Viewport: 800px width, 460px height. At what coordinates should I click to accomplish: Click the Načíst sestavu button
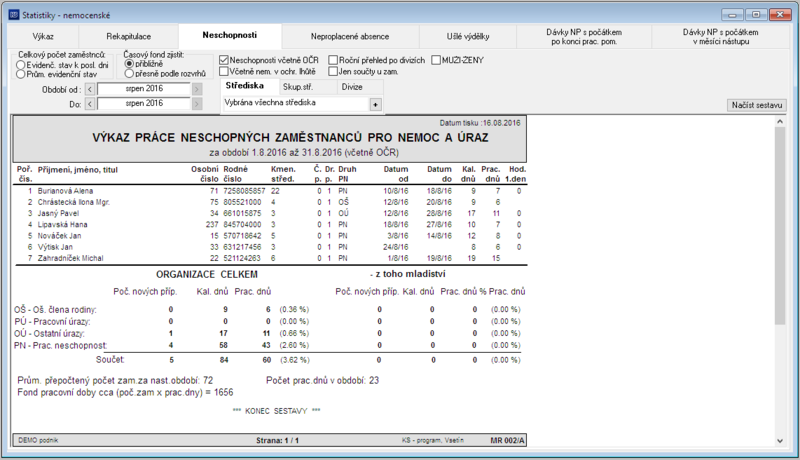(757, 105)
